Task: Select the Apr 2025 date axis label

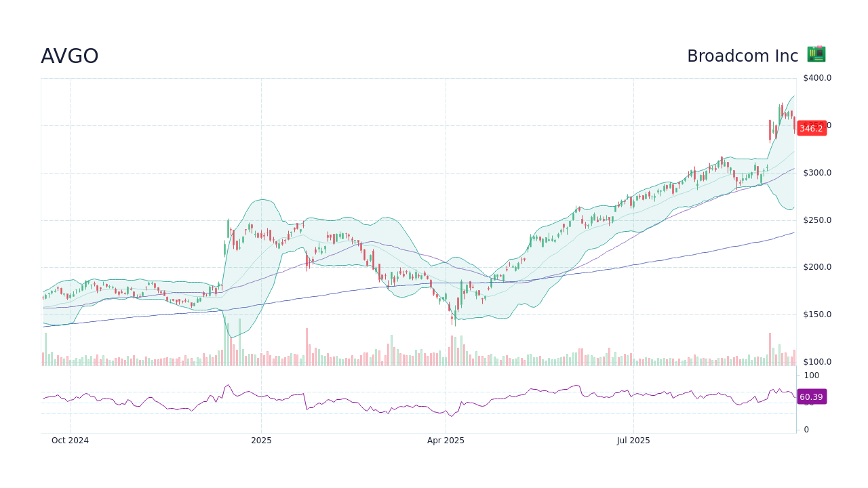Action: click(x=446, y=441)
